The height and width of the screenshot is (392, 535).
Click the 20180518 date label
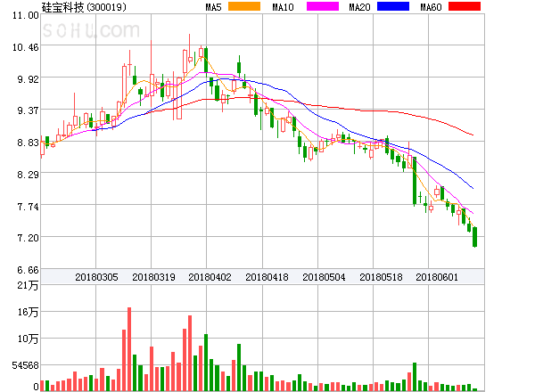[x=381, y=277]
